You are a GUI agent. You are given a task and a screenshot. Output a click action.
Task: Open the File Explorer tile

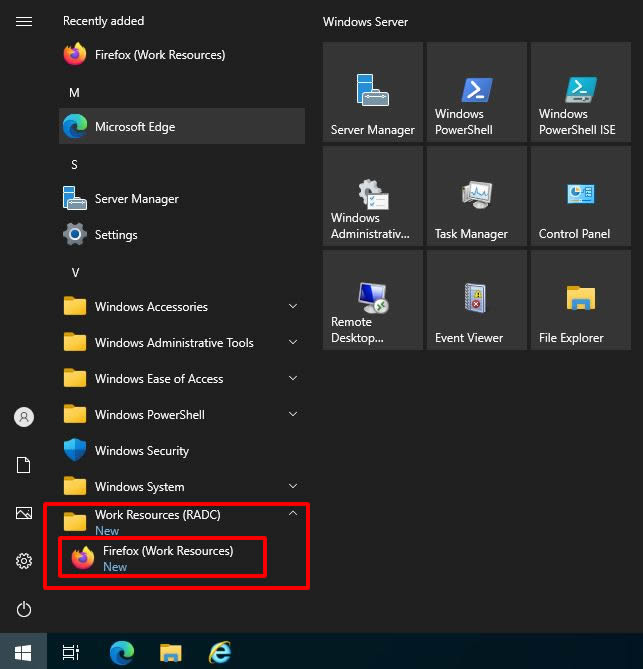click(581, 300)
